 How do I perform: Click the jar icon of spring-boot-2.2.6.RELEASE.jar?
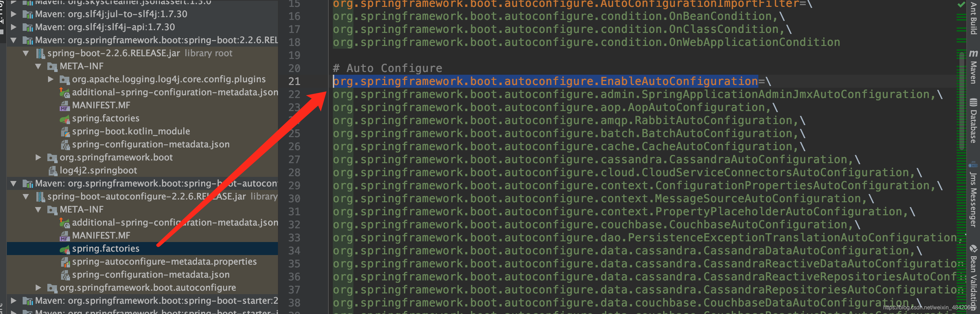click(x=40, y=53)
